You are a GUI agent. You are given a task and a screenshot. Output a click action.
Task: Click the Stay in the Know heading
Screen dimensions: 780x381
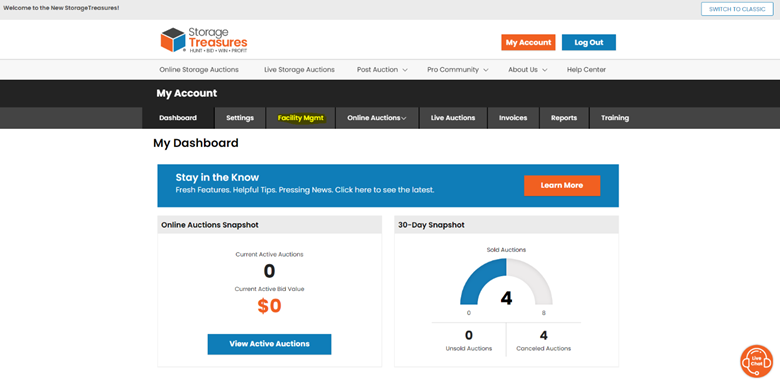click(x=217, y=178)
